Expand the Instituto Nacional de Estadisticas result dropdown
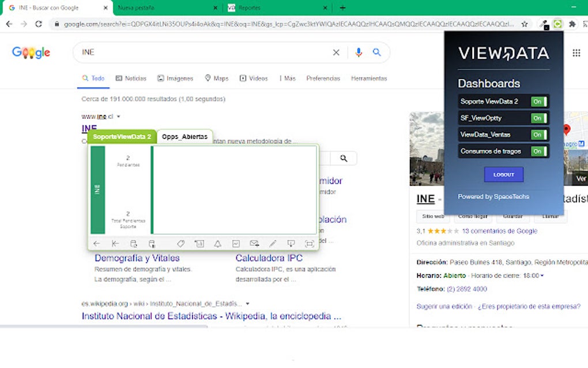 coord(247,303)
